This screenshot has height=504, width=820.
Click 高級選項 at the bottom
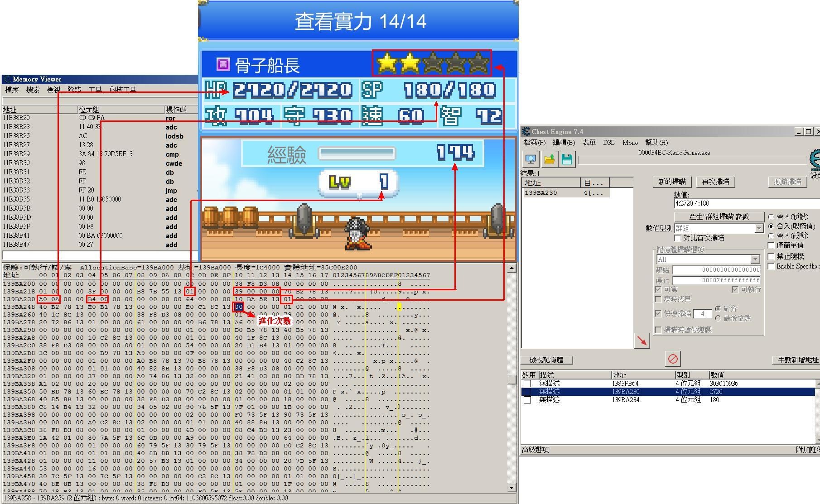(535, 450)
